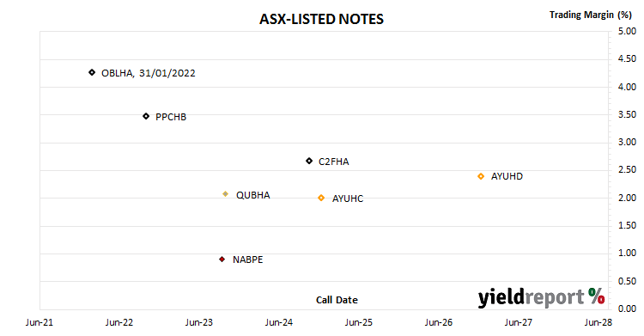Click the C2FHA diamond marker
The height and width of the screenshot is (336, 644).
[309, 161]
